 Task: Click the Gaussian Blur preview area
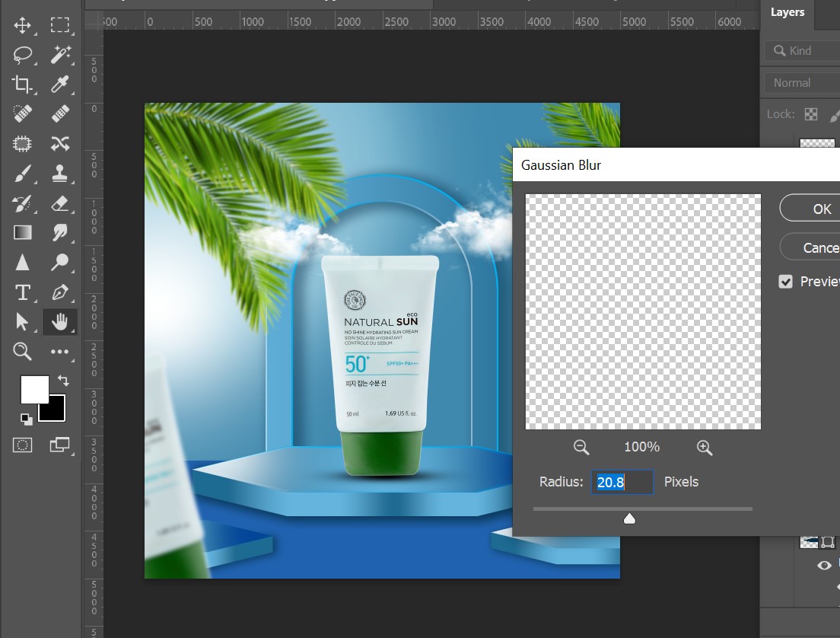643,311
